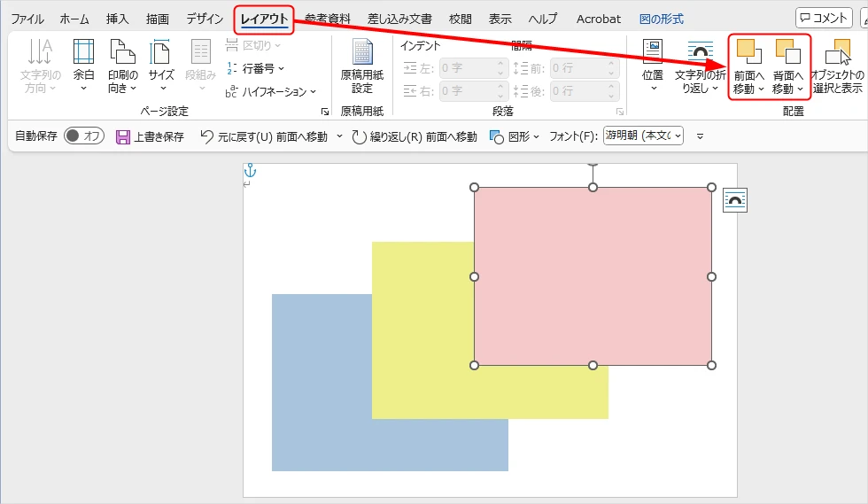The image size is (868, 504).
Task: Switch to the デザイン tab
Action: (x=205, y=19)
